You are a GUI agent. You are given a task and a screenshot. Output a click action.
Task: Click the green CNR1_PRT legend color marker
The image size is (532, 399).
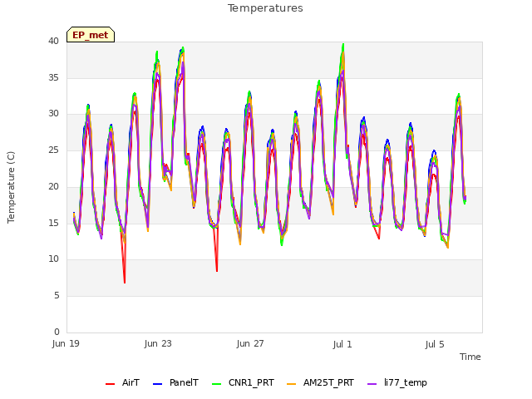(216, 384)
